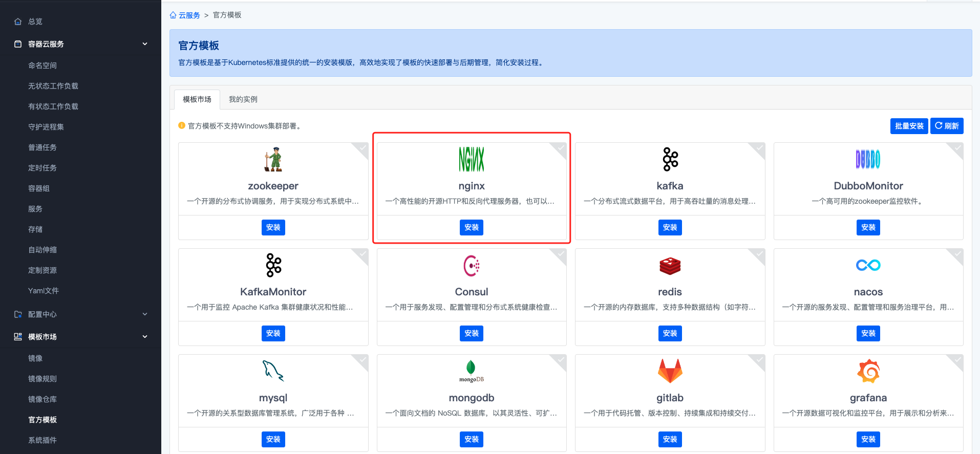
Task: Install the nginx template
Action: click(x=472, y=227)
